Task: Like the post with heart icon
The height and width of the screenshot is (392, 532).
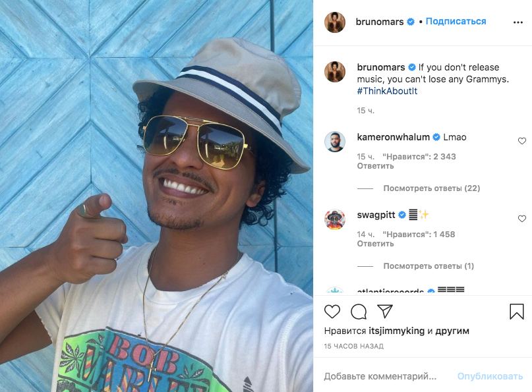Action: pyautogui.click(x=332, y=311)
